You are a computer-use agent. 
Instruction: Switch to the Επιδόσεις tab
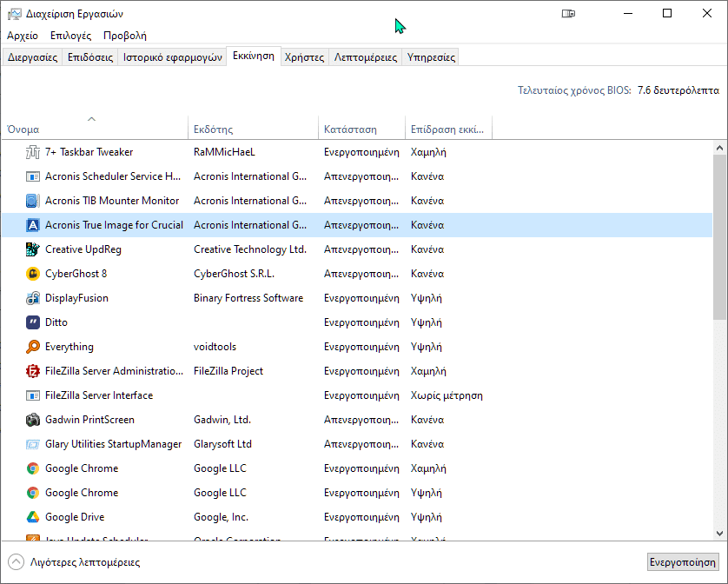click(90, 57)
